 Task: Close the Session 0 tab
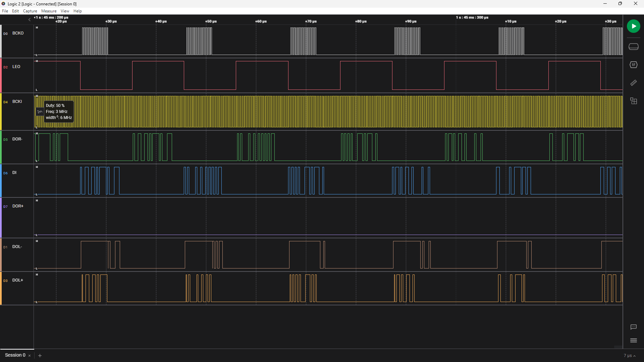click(x=30, y=356)
